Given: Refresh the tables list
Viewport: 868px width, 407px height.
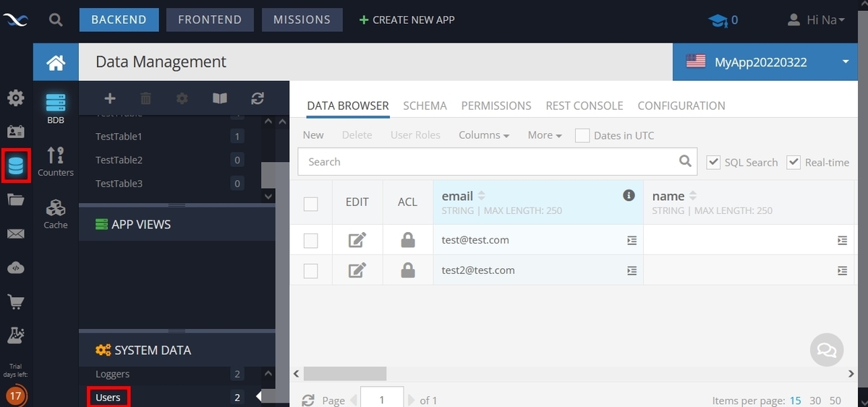Looking at the screenshot, I should [x=258, y=98].
